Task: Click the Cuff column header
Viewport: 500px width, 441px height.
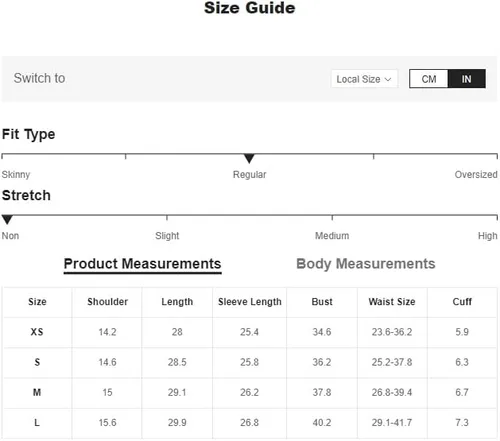Action: [x=462, y=302]
